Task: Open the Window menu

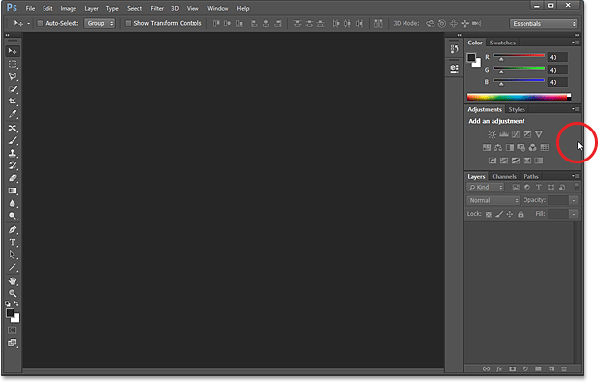Action: pyautogui.click(x=218, y=8)
